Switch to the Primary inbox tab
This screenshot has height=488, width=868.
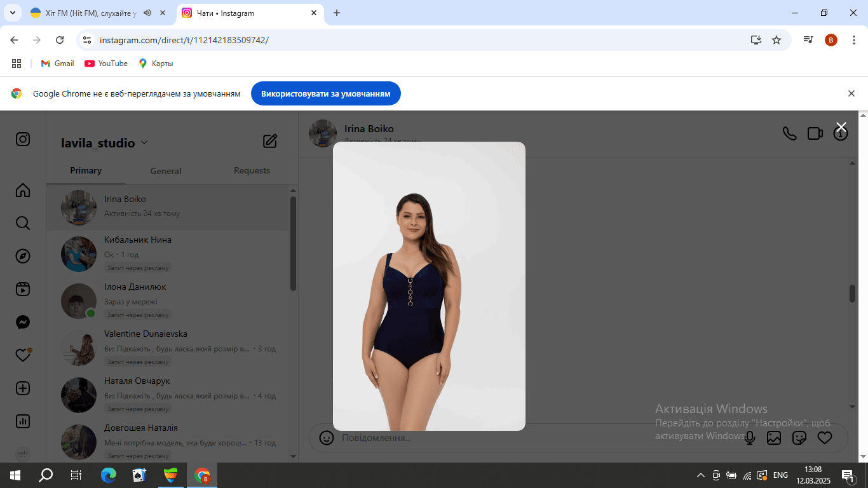point(86,170)
